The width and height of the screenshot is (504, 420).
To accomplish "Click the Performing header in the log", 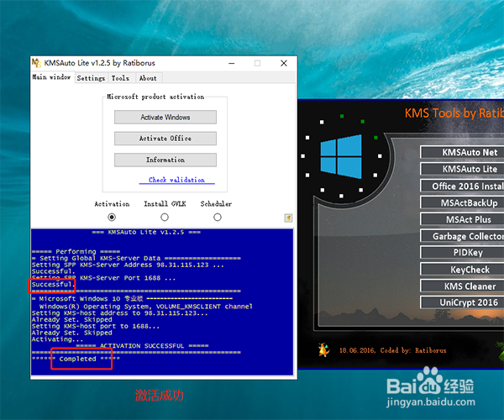I will (x=76, y=251).
